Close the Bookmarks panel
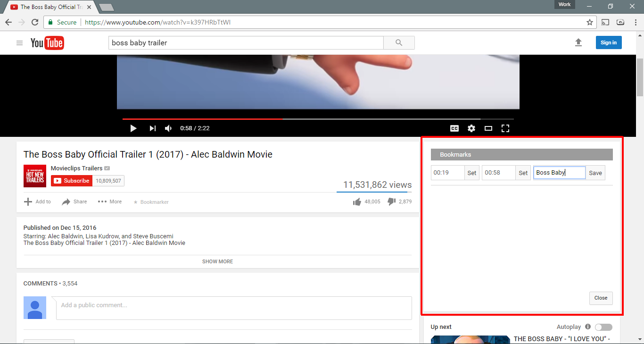This screenshot has height=344, width=644. (601, 298)
